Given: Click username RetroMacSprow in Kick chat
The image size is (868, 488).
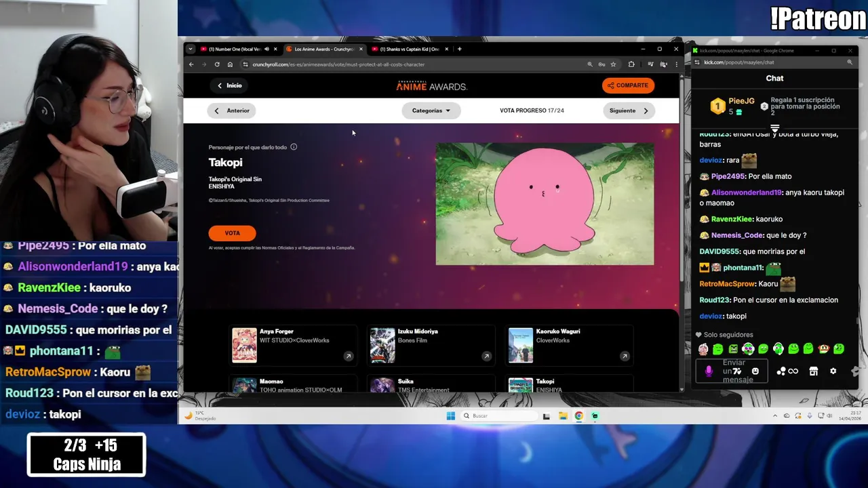Looking at the screenshot, I should tap(727, 284).
